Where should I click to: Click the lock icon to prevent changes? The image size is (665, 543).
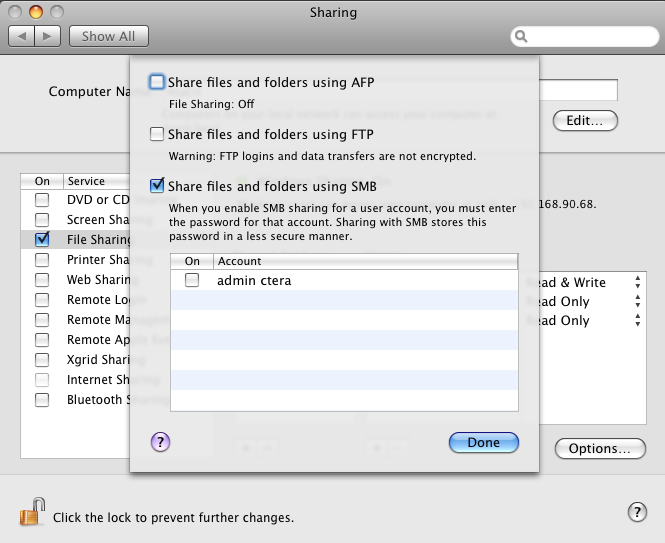pos(33,512)
